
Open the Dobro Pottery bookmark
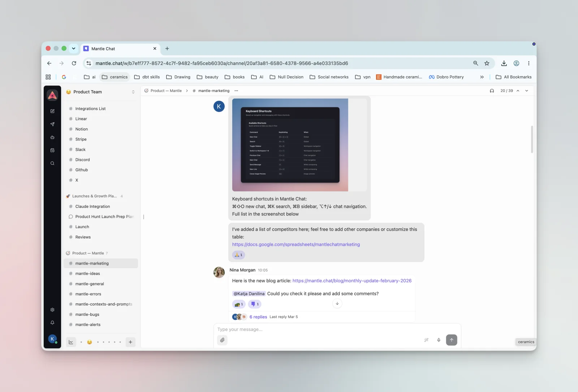446,77
